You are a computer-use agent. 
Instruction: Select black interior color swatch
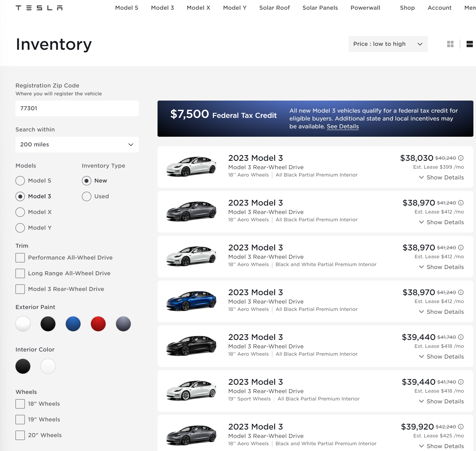(x=23, y=366)
